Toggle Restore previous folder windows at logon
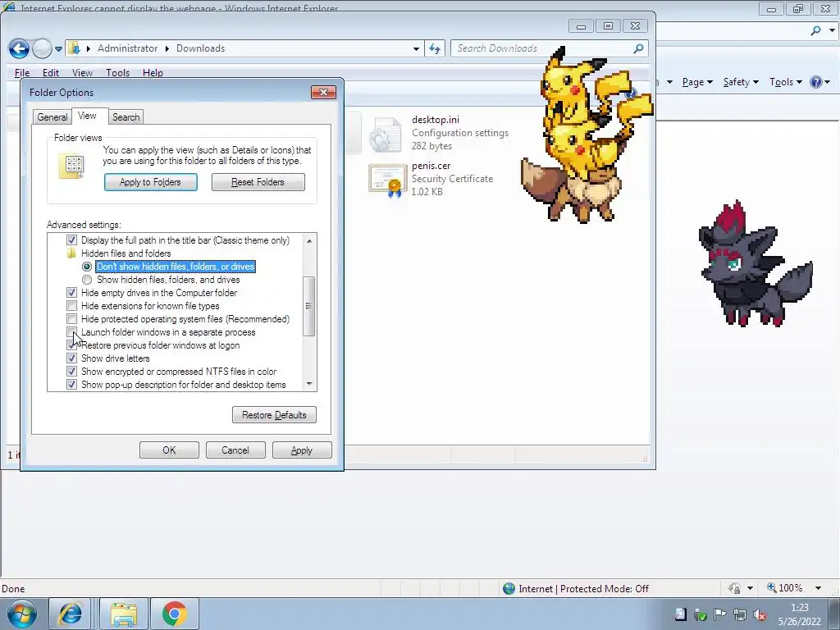This screenshot has height=630, width=840. pyautogui.click(x=71, y=345)
